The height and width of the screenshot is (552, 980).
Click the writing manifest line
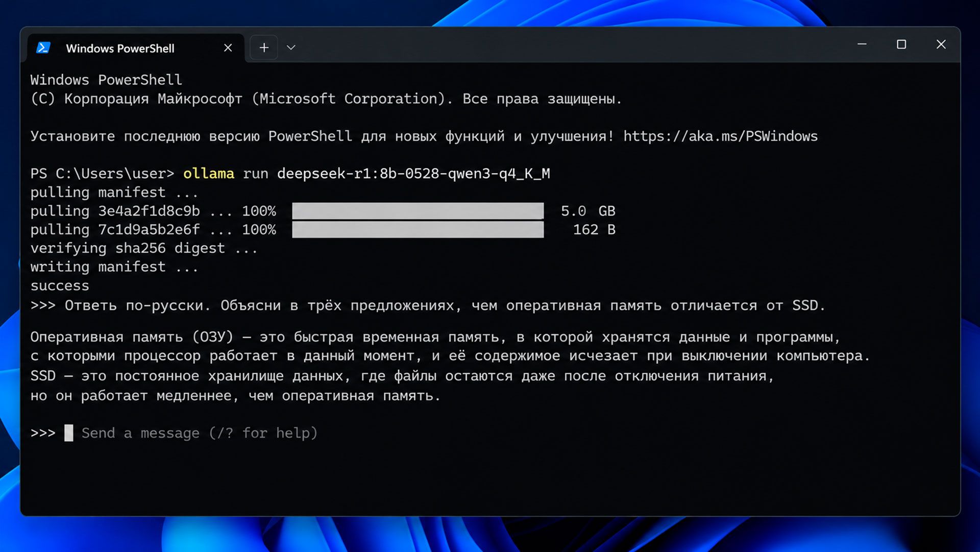point(114,267)
